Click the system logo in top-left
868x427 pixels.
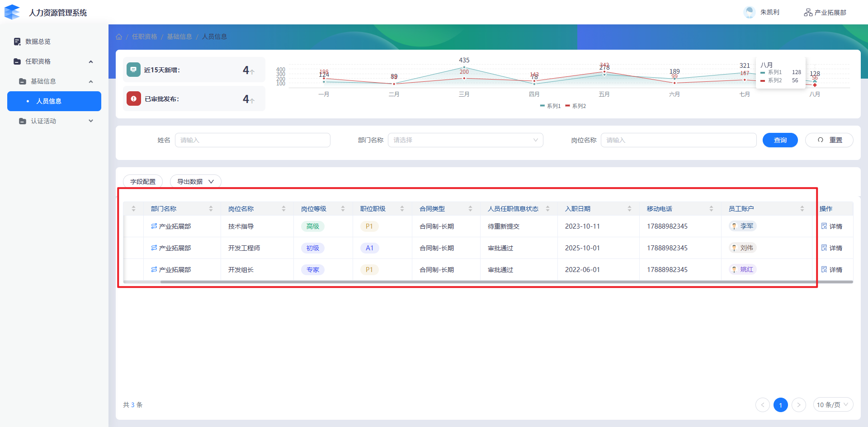[x=13, y=12]
